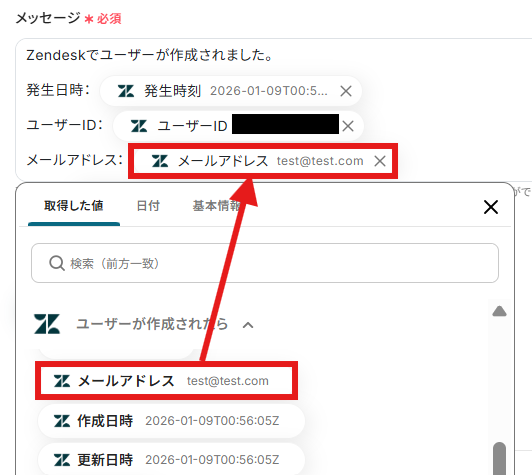This screenshot has width=532, height=475.
Task: Click the ユーザーが作成されたら section title
Action: [x=152, y=324]
